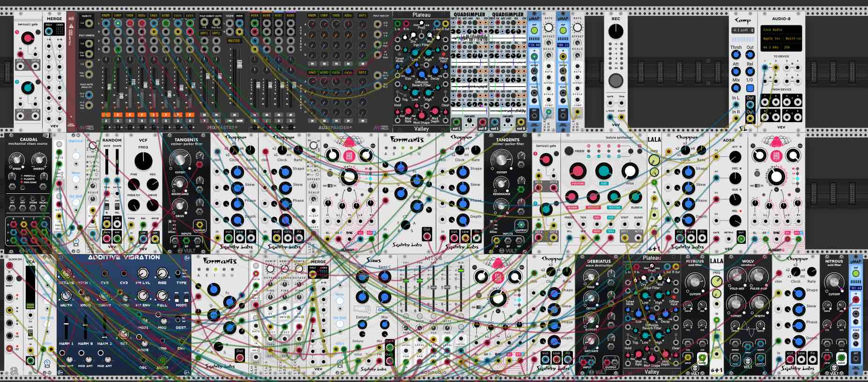Click the REC module's level knob
This screenshot has width=868, height=382.
616,31
